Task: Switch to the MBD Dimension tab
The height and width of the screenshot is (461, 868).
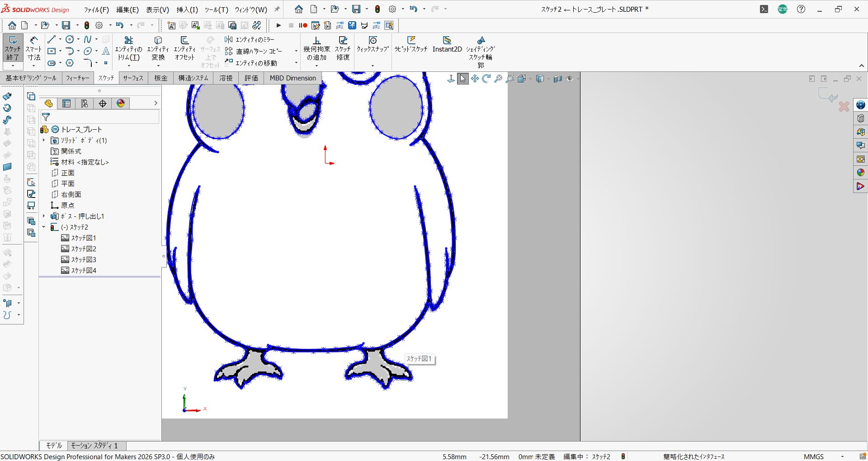Action: (293, 78)
